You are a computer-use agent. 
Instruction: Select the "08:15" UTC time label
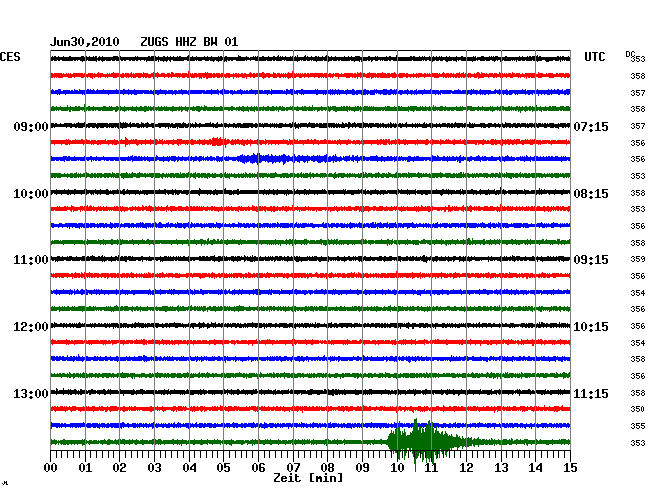pos(591,194)
